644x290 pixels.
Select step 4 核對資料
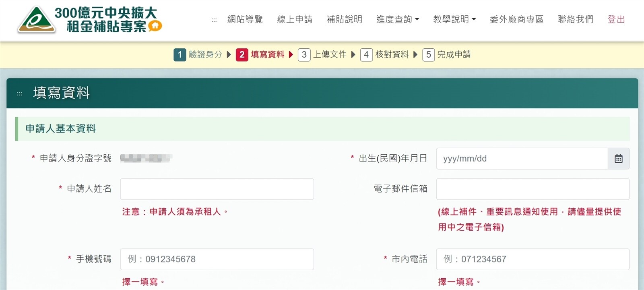[384, 54]
